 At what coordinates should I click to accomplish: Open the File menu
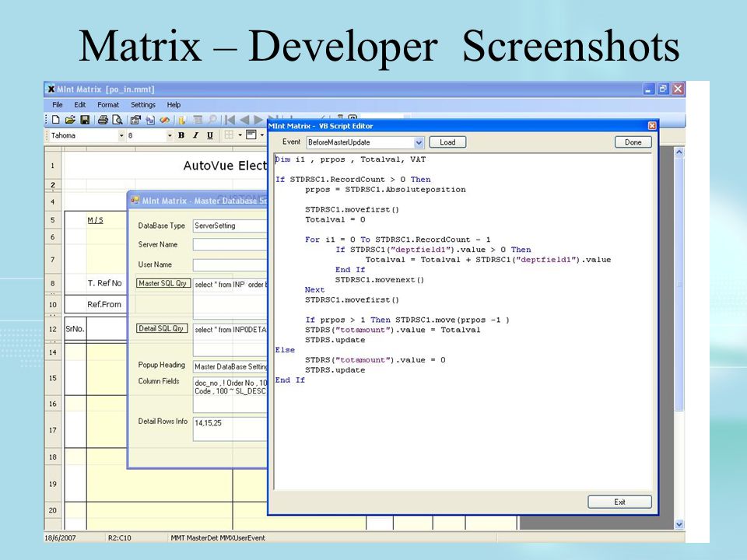pos(58,105)
